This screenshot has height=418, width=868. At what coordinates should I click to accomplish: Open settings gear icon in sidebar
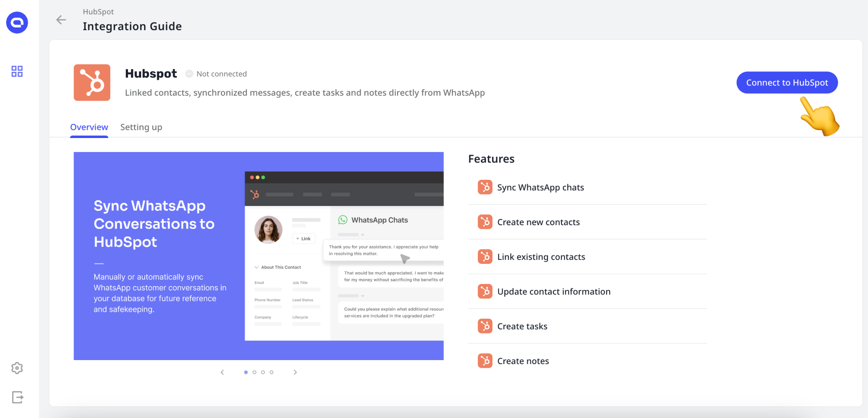(x=17, y=368)
